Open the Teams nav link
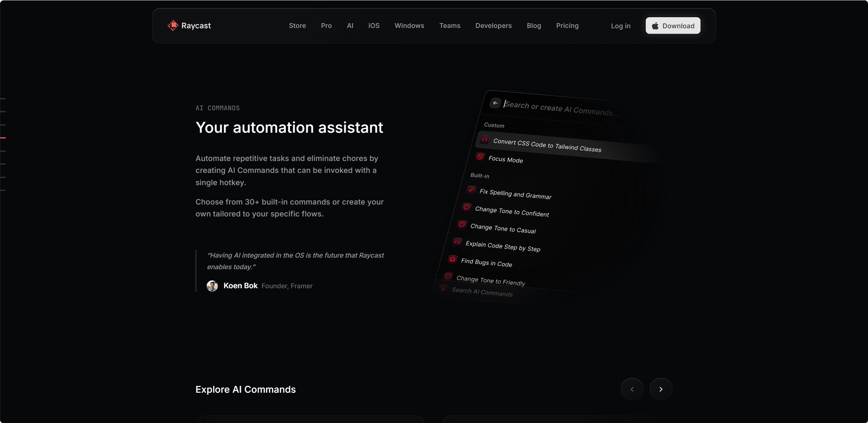Viewport: 868px width, 423px height. [450, 26]
